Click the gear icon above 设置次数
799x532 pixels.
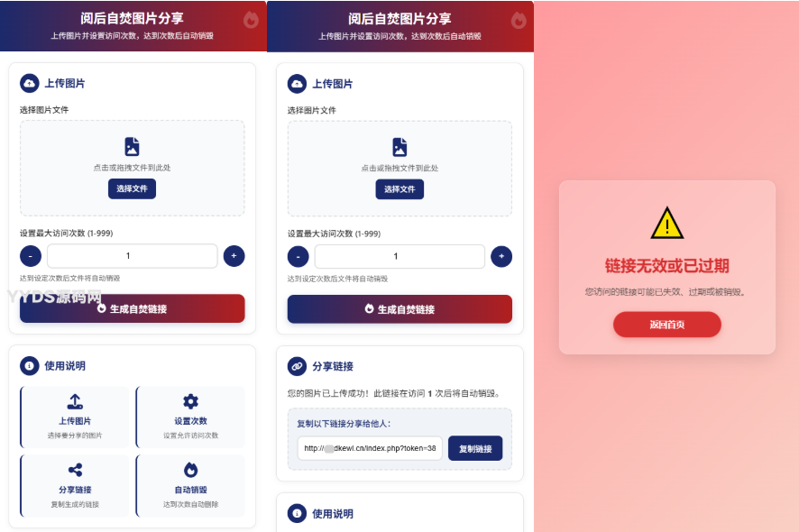pos(190,401)
